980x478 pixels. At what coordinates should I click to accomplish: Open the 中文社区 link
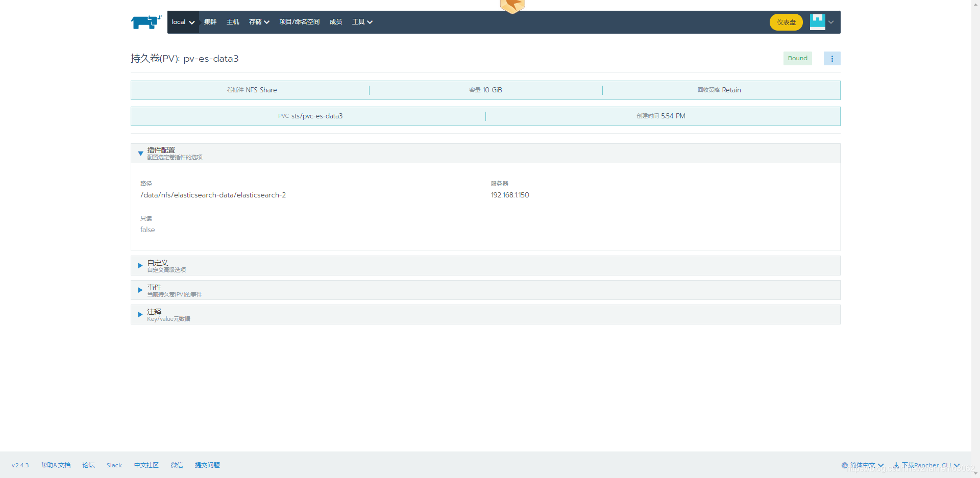(146, 465)
